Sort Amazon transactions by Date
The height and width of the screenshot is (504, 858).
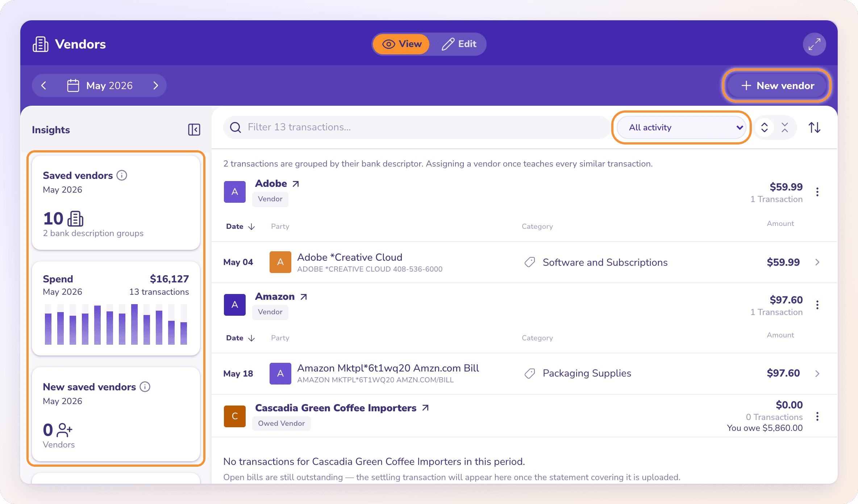[x=241, y=338]
